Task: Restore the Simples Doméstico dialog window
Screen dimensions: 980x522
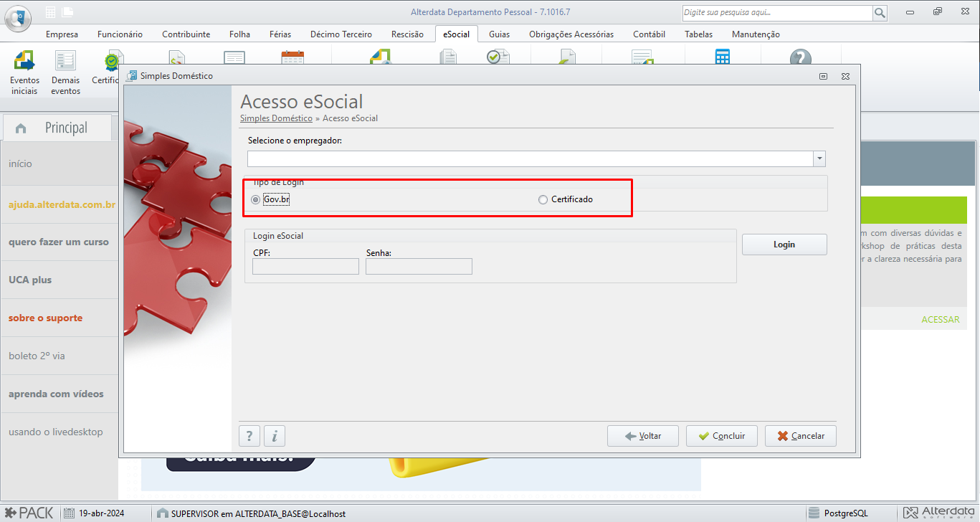Action: pos(823,76)
